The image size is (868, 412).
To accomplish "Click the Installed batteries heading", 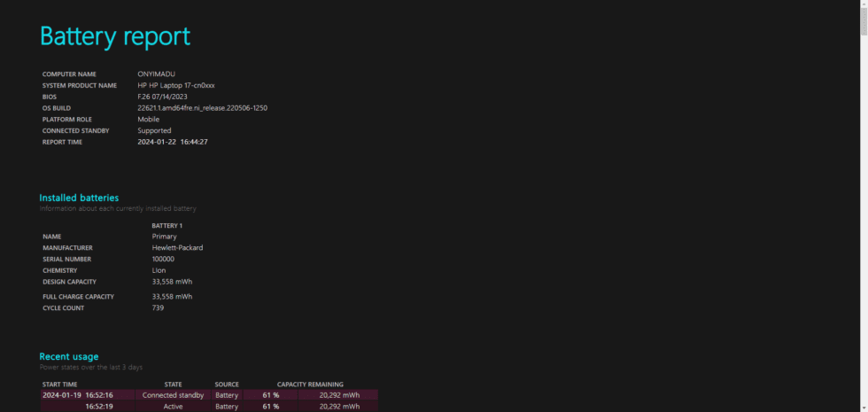I will [x=79, y=198].
